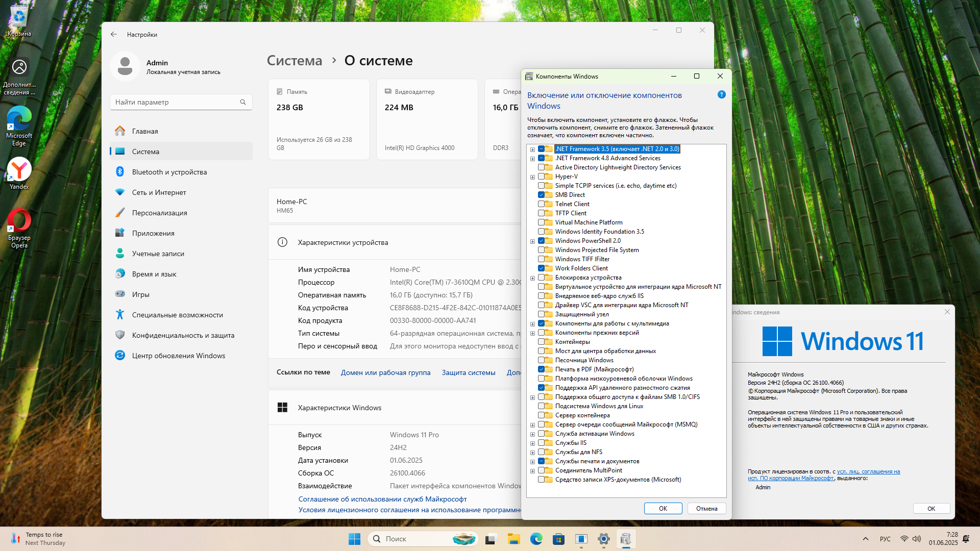Uncheck the SMB Direct checkbox
Screen dimensions: 980x551
point(541,195)
